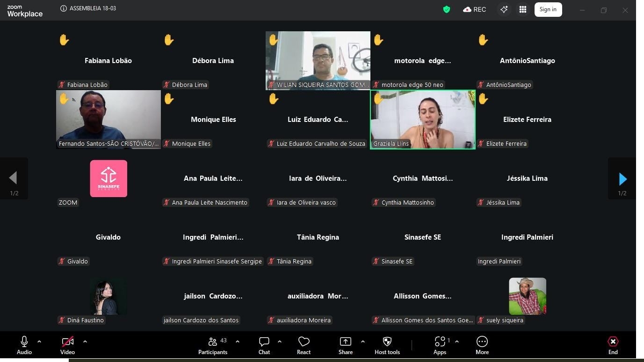Open the grid view layout icon
This screenshot has height=362, width=644.
pos(523,9)
